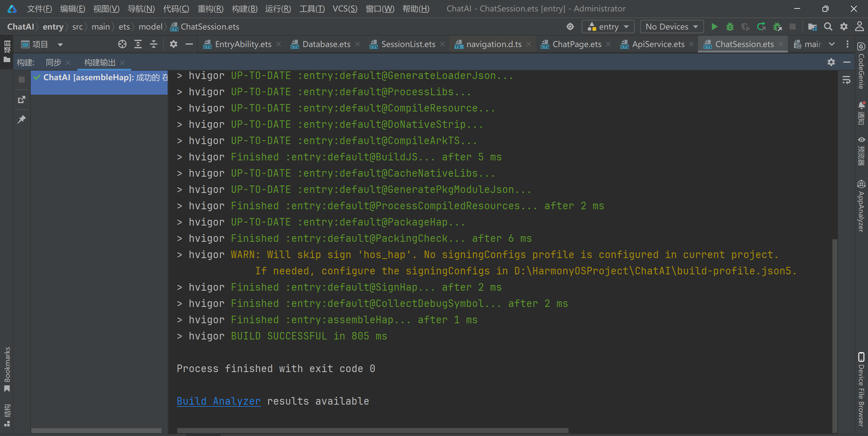Open the entry run configuration dropdown

coord(608,27)
